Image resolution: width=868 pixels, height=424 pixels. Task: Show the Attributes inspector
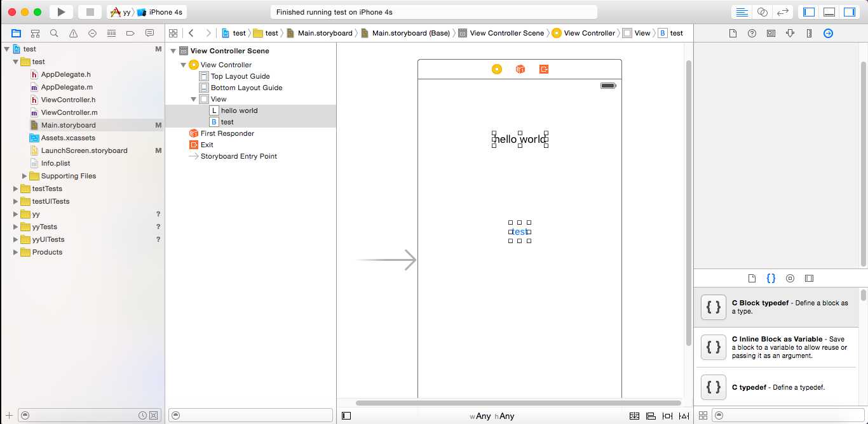pyautogui.click(x=790, y=33)
